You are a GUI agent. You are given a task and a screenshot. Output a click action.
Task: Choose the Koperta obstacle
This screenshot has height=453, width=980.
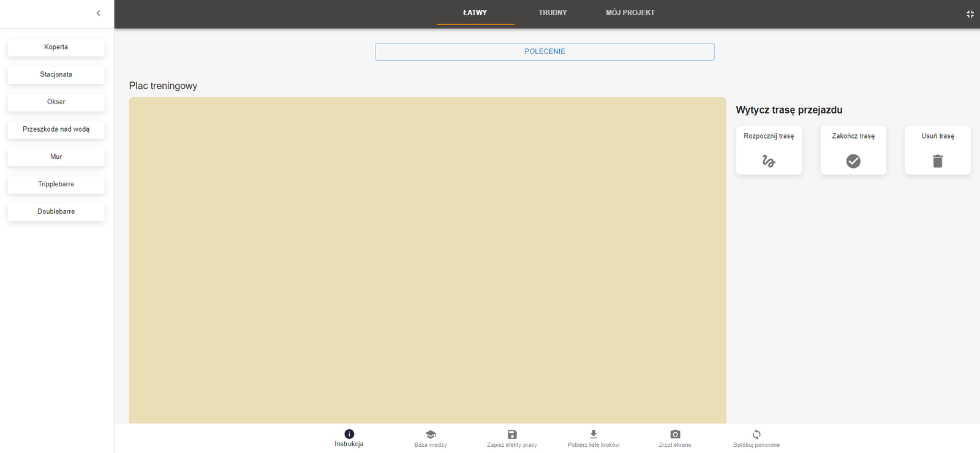pos(56,47)
